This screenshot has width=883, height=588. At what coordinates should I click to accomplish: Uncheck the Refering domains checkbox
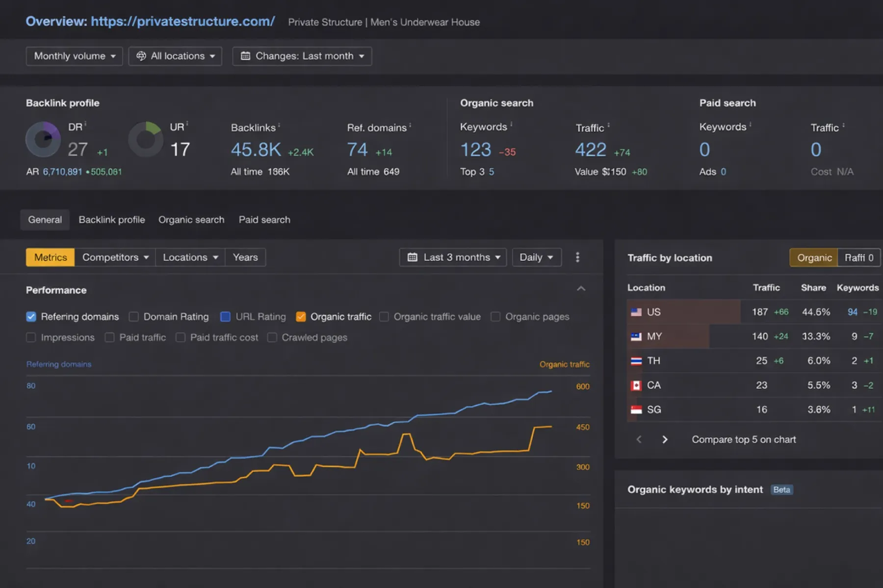click(31, 317)
